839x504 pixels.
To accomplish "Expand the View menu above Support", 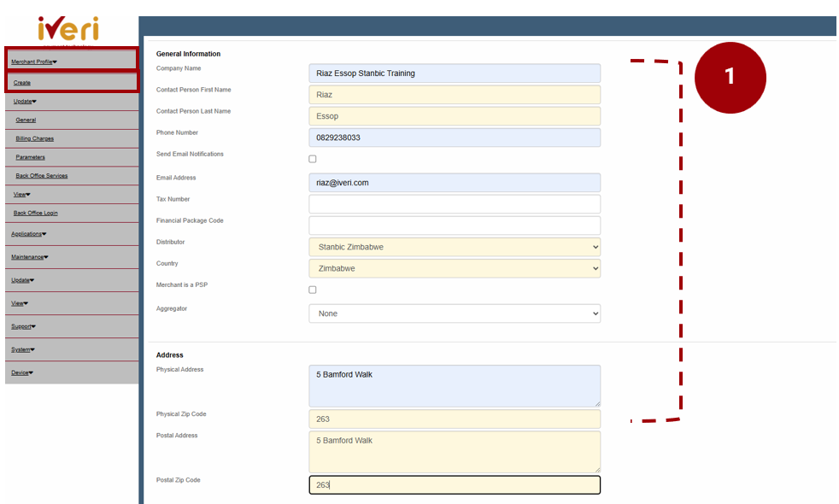I will pos(20,303).
